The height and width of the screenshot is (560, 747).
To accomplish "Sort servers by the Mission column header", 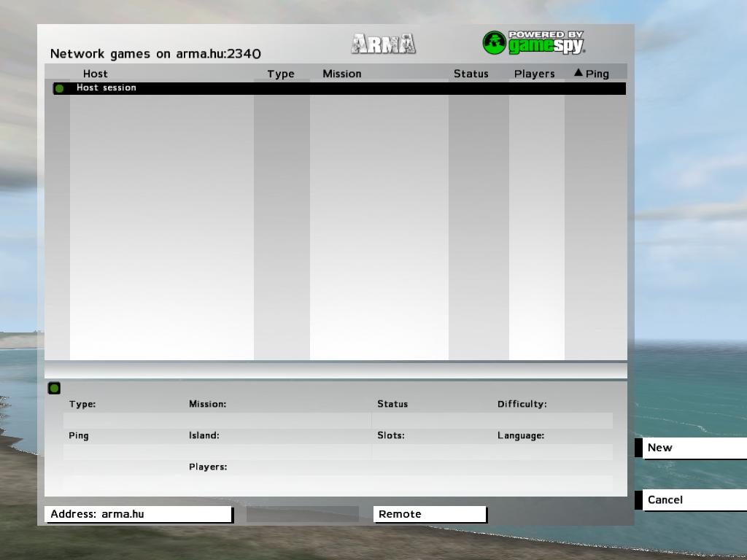I will (342, 74).
